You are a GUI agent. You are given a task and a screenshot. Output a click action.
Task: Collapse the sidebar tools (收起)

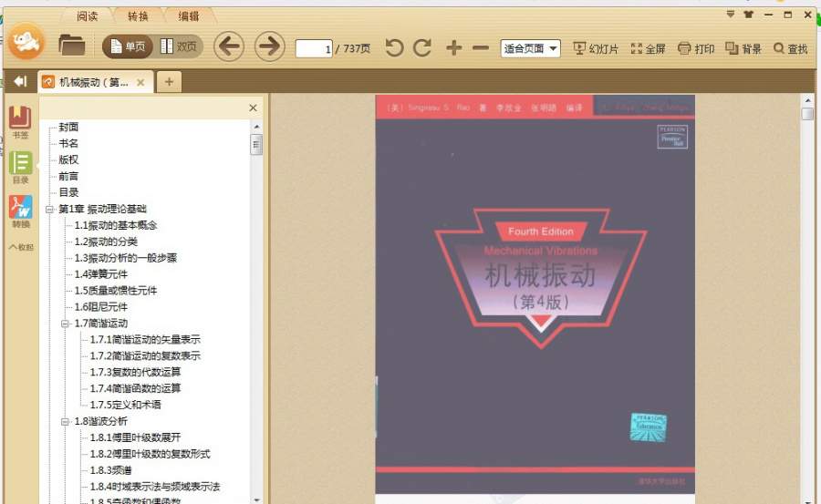click(21, 247)
